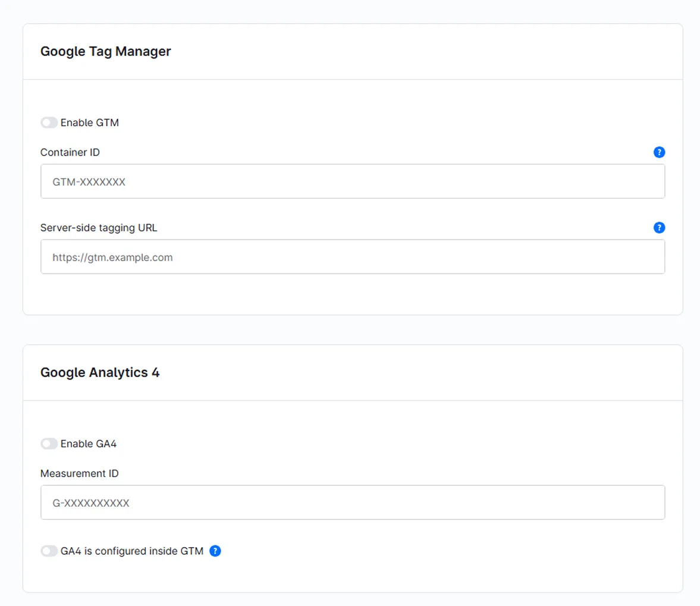Focus the Server-side tagging URL field
The height and width of the screenshot is (606, 700).
353,256
